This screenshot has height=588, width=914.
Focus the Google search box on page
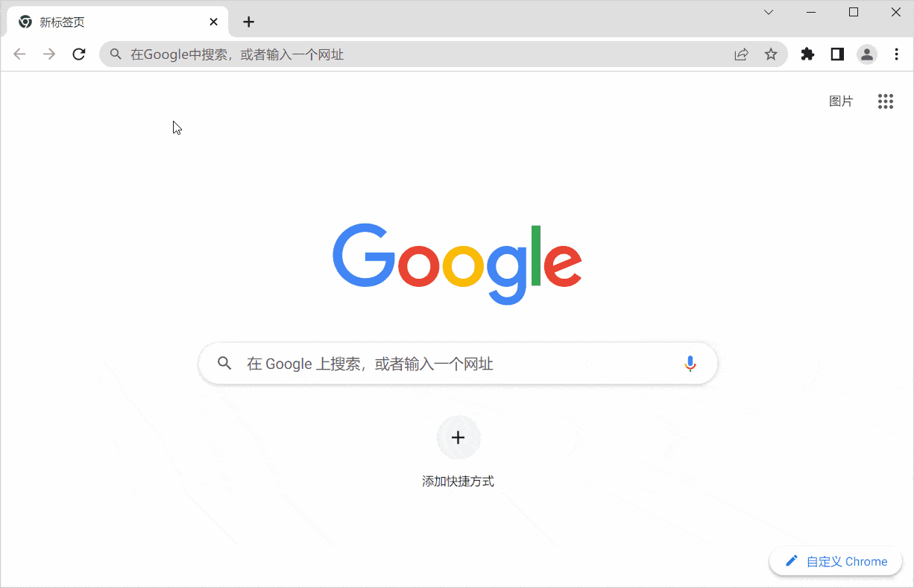tap(458, 364)
